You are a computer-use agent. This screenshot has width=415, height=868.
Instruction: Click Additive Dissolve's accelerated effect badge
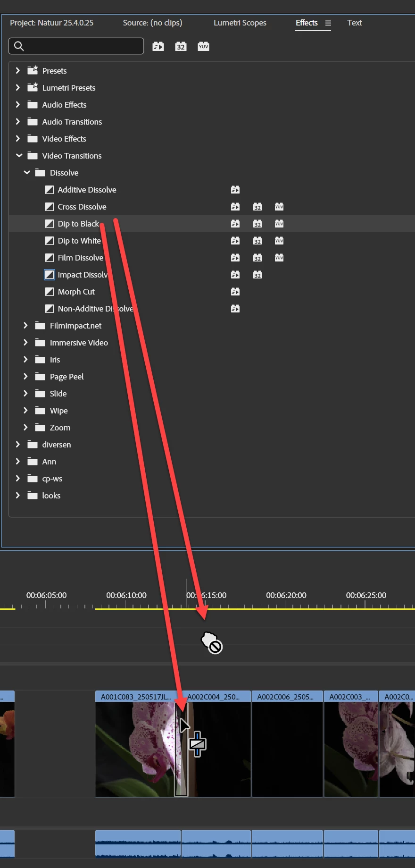[x=235, y=190]
